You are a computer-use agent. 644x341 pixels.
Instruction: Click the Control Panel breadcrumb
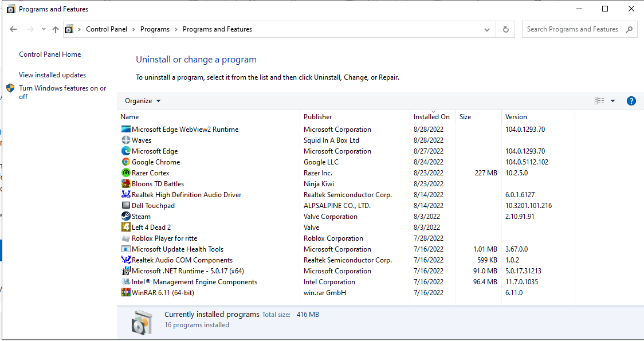point(107,29)
